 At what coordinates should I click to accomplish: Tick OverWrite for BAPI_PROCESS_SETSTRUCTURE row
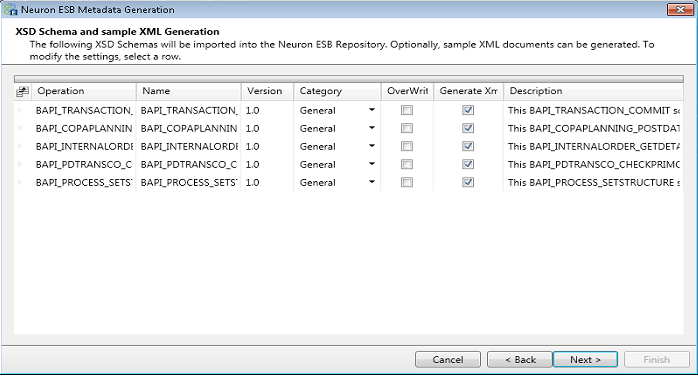click(407, 182)
